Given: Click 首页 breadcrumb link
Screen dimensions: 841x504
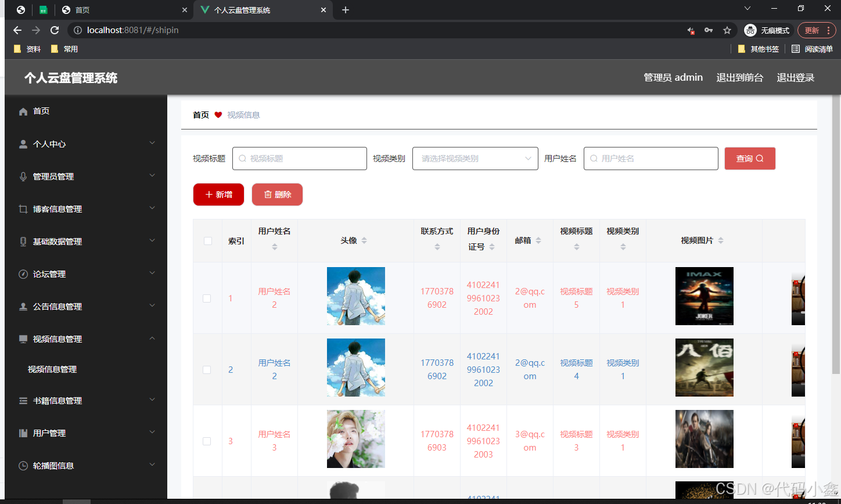Looking at the screenshot, I should (x=201, y=115).
